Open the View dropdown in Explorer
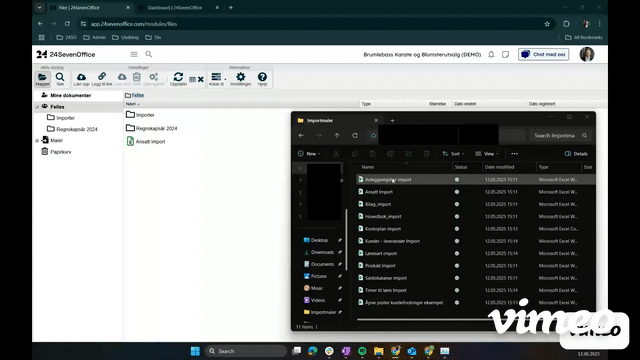Image resolution: width=640 pixels, height=360 pixels. click(487, 154)
